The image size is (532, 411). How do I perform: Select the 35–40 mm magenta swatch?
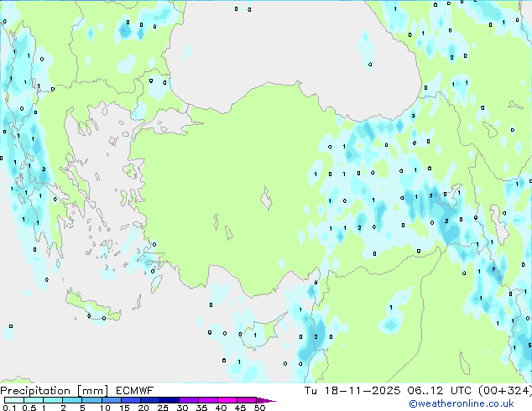click(x=207, y=400)
